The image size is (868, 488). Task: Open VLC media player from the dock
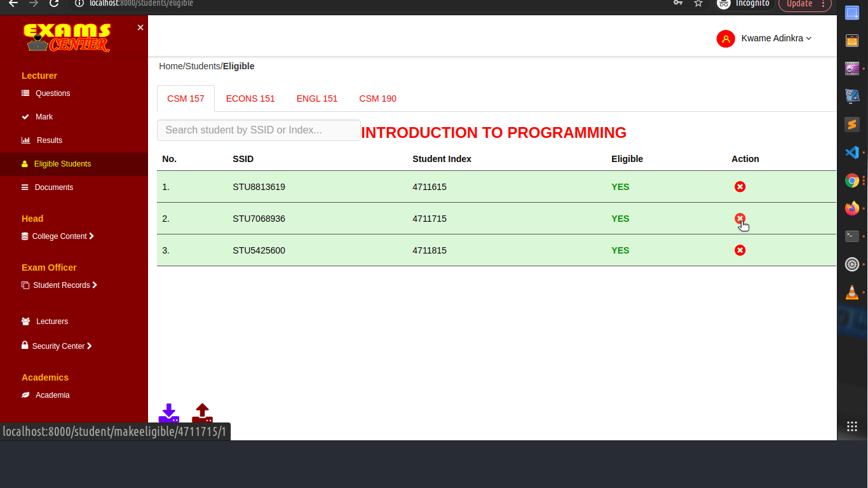coord(852,292)
